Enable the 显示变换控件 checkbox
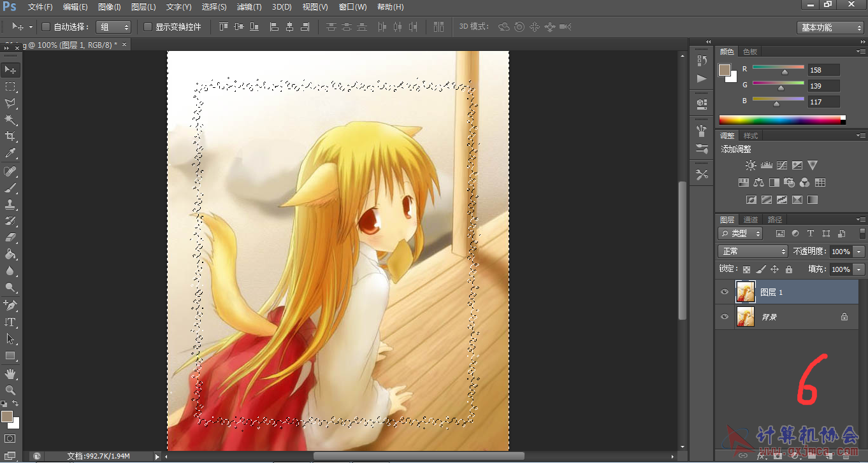This screenshot has height=463, width=868. [148, 27]
